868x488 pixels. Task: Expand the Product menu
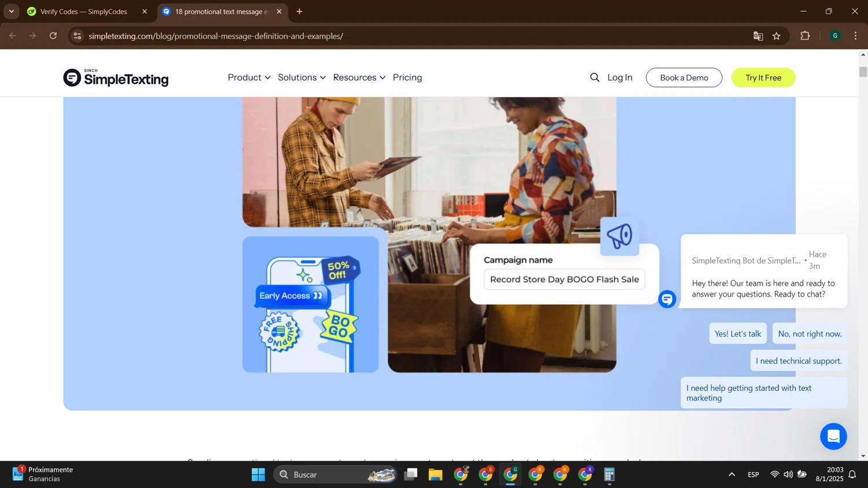pos(249,77)
